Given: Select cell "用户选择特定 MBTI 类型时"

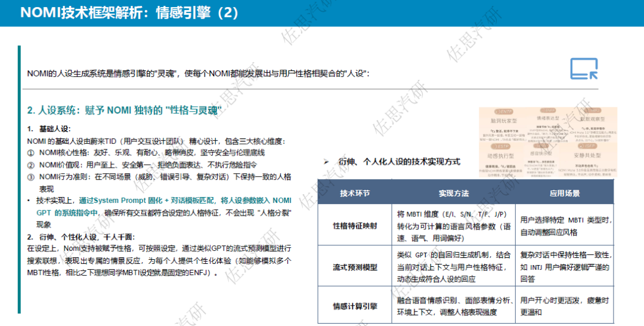Looking at the screenshot, I should click(565, 226).
